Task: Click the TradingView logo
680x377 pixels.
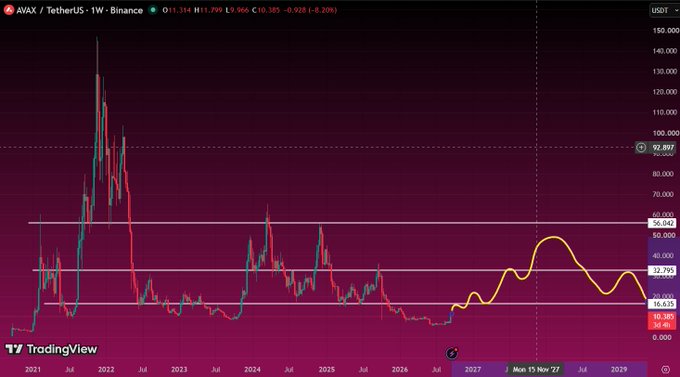Action: coord(51,349)
